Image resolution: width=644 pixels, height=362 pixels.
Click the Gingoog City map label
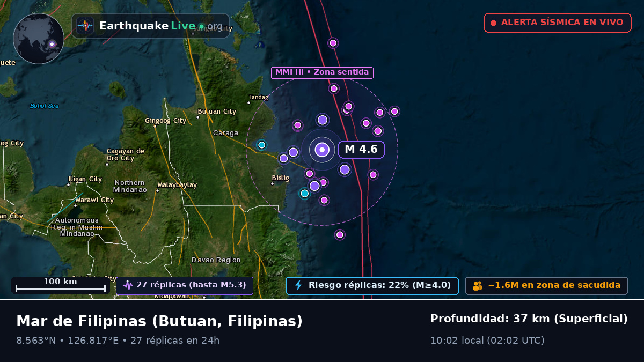(x=165, y=121)
